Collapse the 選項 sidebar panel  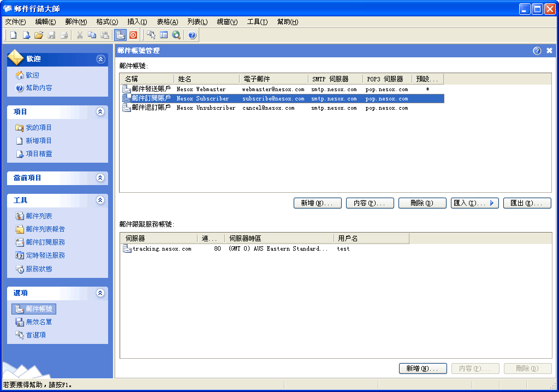(100, 293)
